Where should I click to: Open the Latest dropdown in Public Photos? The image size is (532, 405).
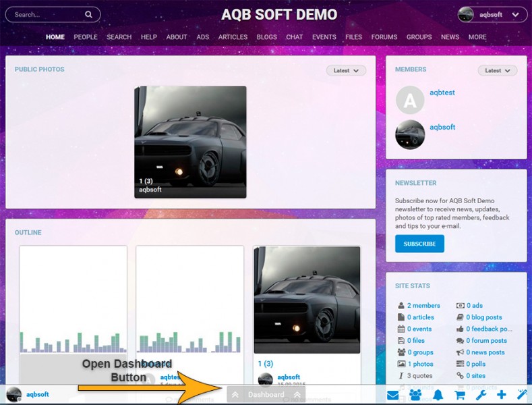point(346,70)
